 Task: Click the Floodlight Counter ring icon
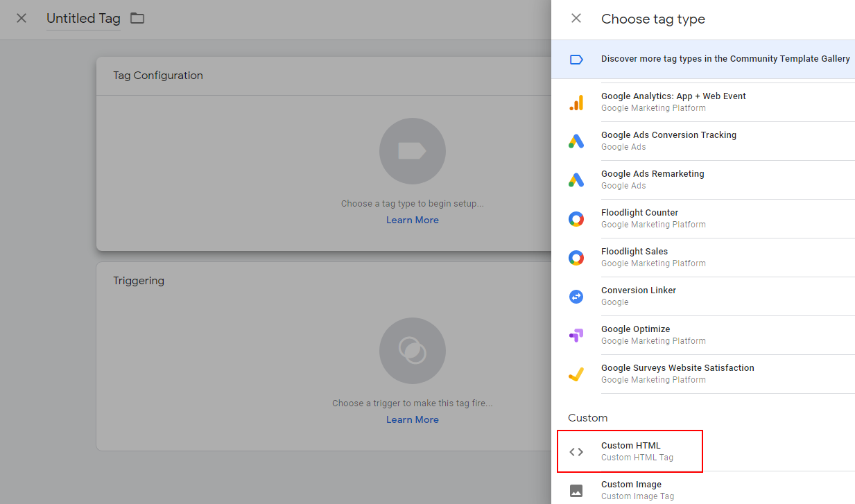[x=576, y=219]
